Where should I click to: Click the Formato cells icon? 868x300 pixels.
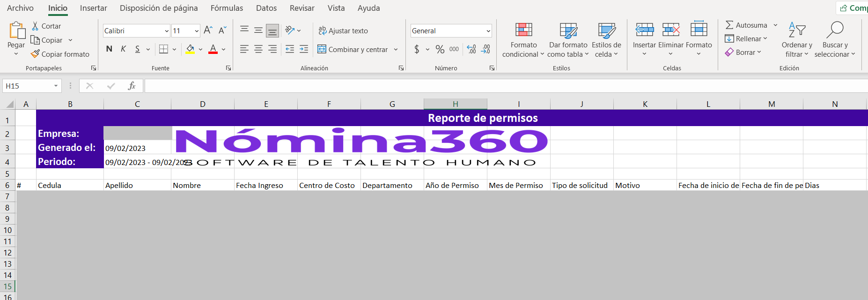point(699,29)
